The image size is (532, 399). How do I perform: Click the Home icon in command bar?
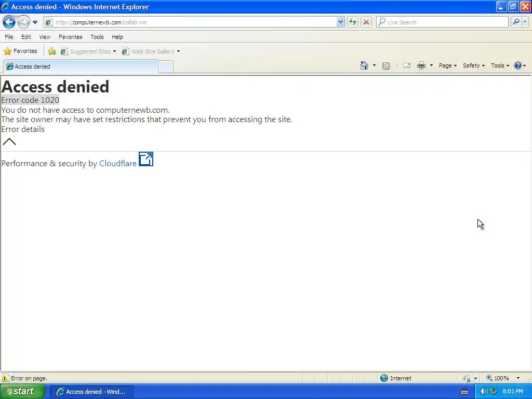tap(364, 65)
